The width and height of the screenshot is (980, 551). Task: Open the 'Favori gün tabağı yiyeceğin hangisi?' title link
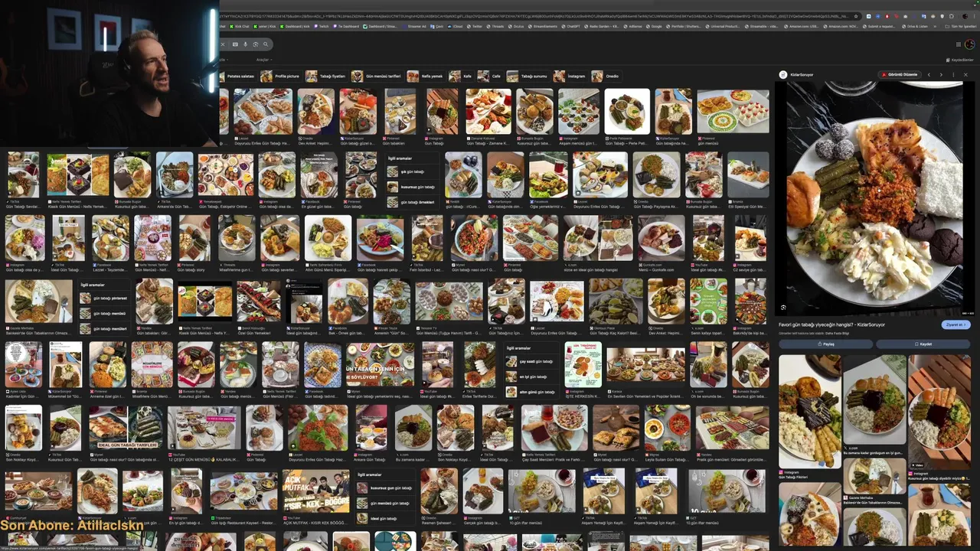(831, 324)
